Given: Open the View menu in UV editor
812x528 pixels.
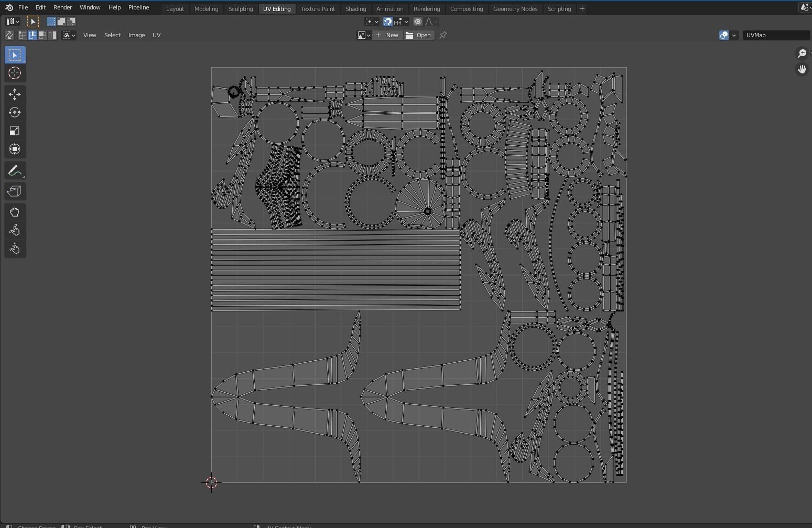Looking at the screenshot, I should (x=90, y=35).
